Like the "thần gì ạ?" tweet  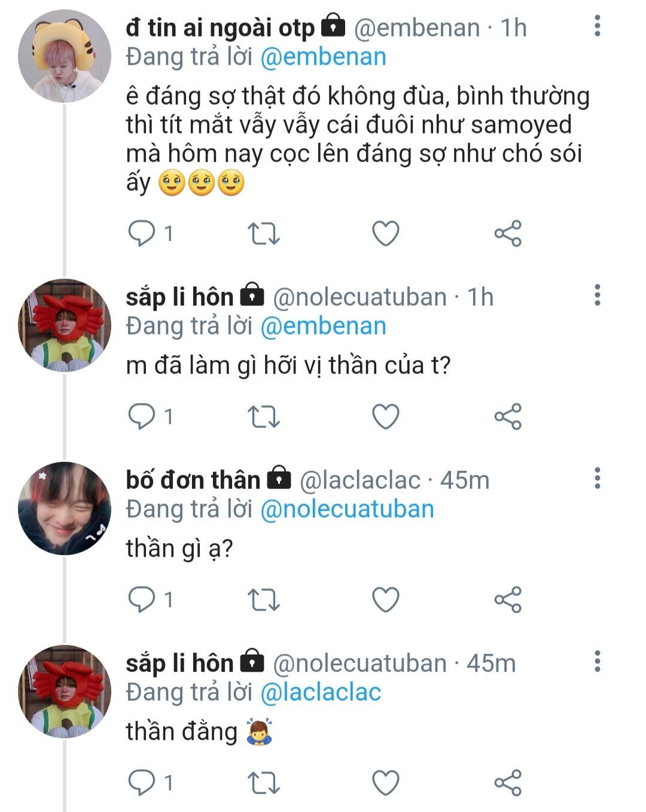[386, 600]
